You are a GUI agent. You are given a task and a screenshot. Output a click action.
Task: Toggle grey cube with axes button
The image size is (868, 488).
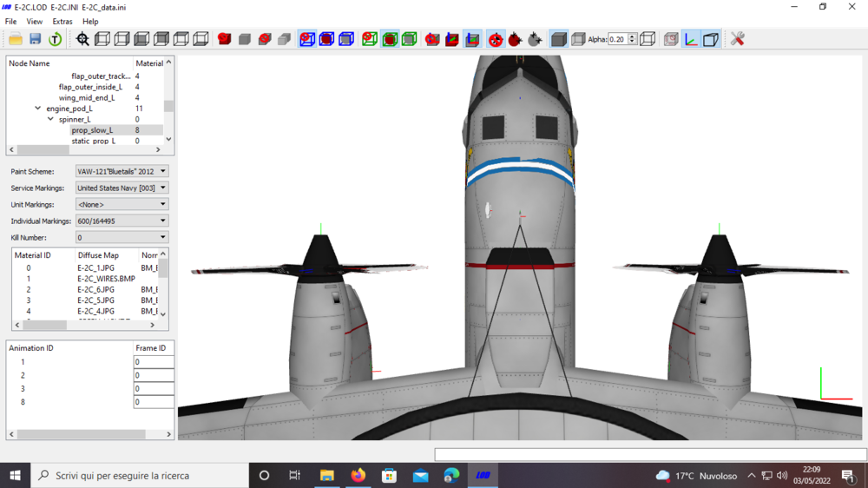(x=472, y=39)
